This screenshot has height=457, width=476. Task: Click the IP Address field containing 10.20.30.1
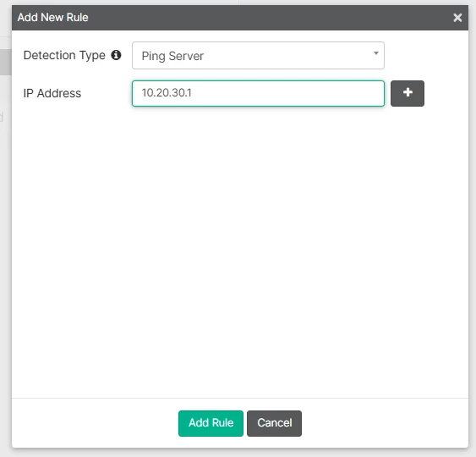[x=258, y=93]
